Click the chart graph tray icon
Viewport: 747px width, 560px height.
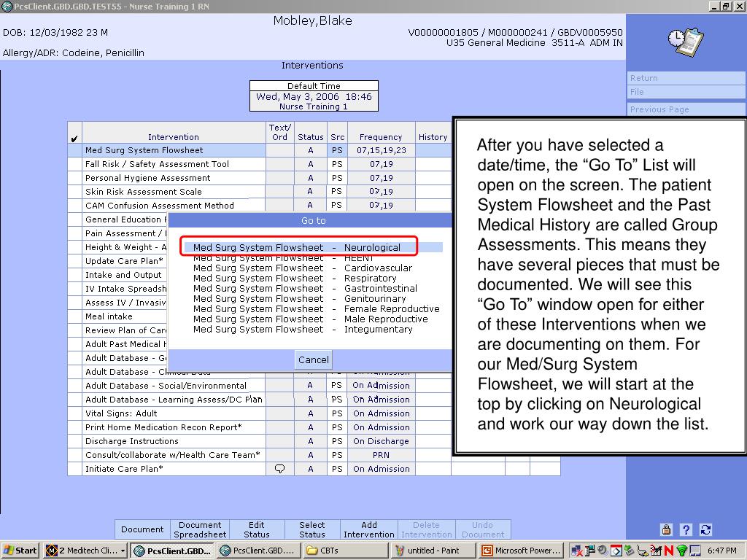tap(656, 551)
